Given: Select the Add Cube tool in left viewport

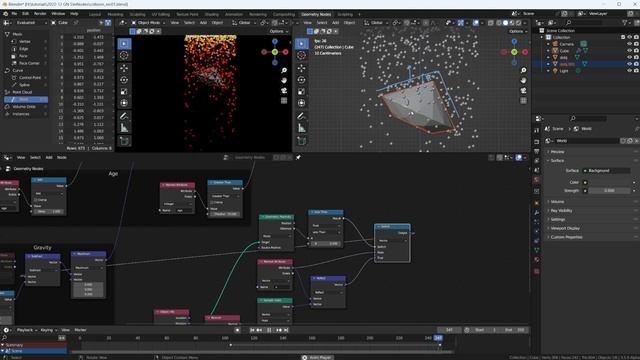Looking at the screenshot, I should tap(124, 141).
